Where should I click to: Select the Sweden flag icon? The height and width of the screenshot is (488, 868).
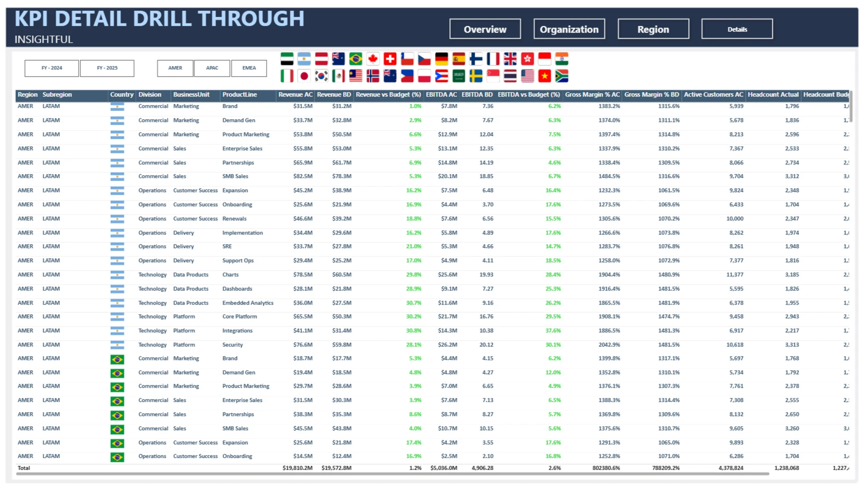[x=476, y=76]
